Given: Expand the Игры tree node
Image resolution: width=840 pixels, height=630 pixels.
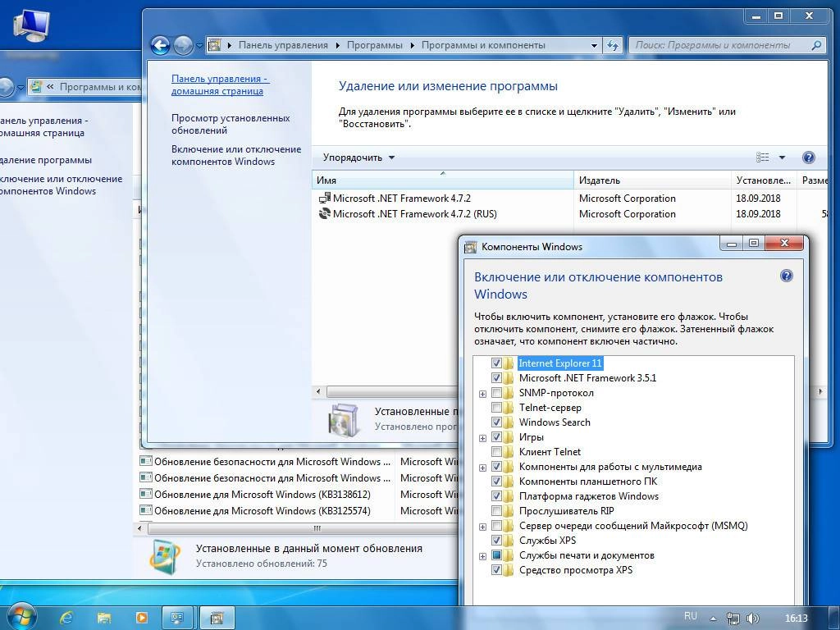Looking at the screenshot, I should coord(482,438).
